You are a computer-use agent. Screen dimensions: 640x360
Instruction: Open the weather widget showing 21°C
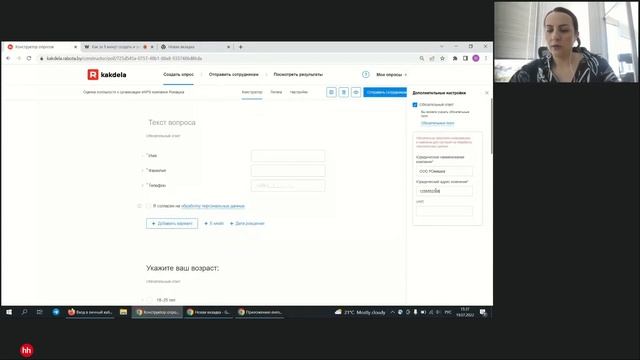point(360,312)
